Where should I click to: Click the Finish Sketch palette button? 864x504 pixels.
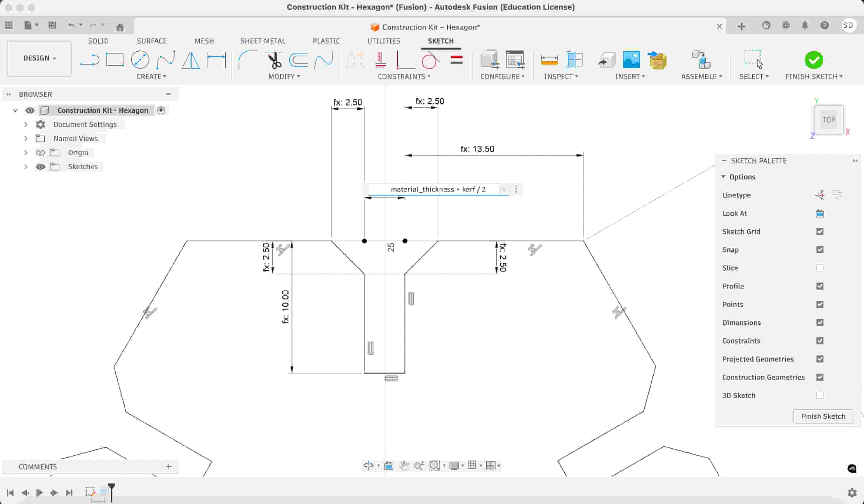[823, 416]
